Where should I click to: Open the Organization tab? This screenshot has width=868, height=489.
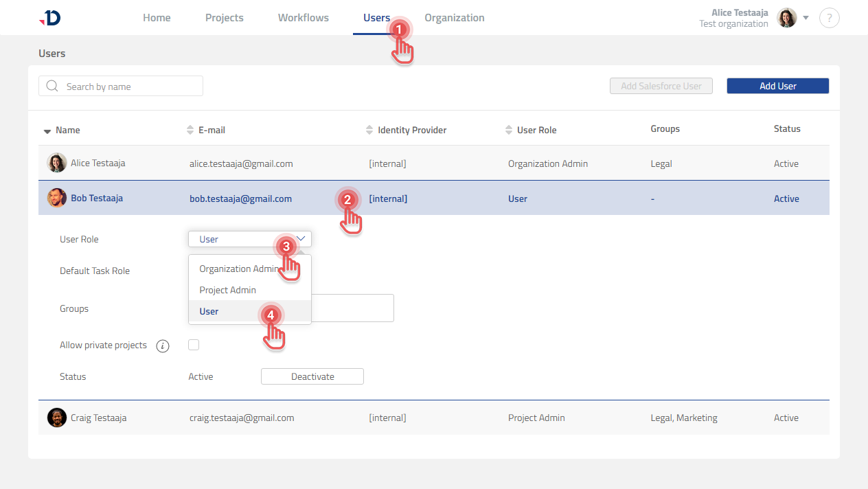[x=454, y=17]
